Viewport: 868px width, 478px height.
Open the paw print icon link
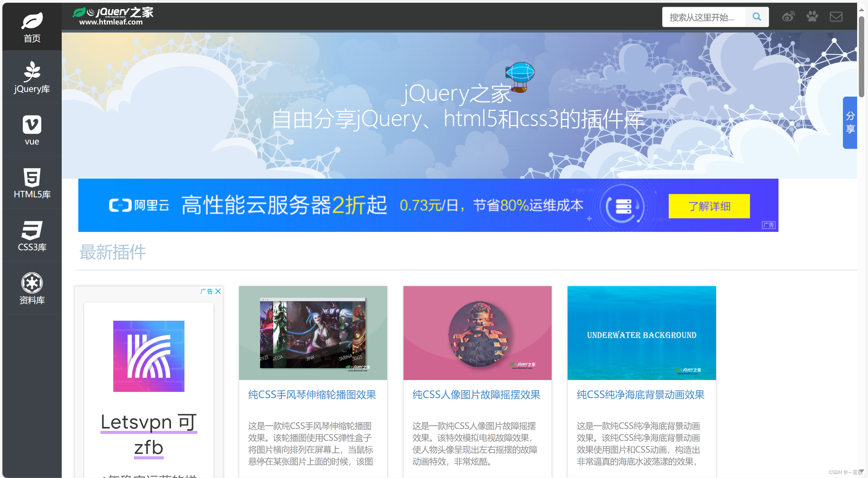[812, 17]
